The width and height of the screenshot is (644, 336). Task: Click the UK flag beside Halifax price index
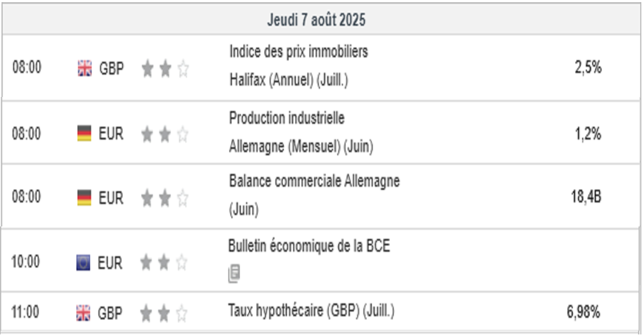click(x=84, y=68)
